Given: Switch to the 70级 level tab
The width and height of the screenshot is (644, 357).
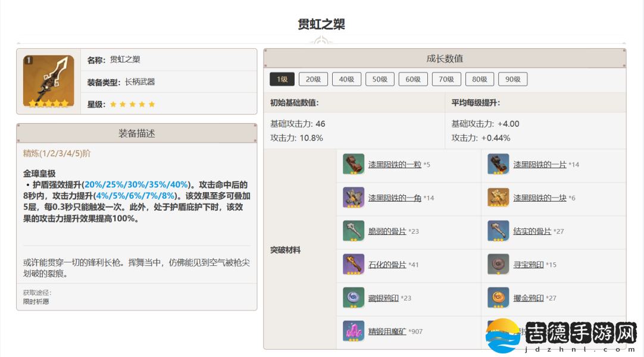Looking at the screenshot, I should tap(446, 79).
